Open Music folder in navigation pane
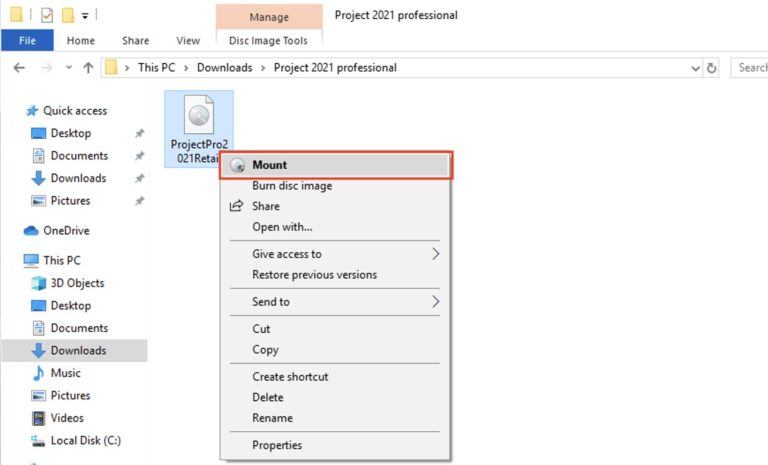Screen dimensions: 768x465 click(66, 373)
